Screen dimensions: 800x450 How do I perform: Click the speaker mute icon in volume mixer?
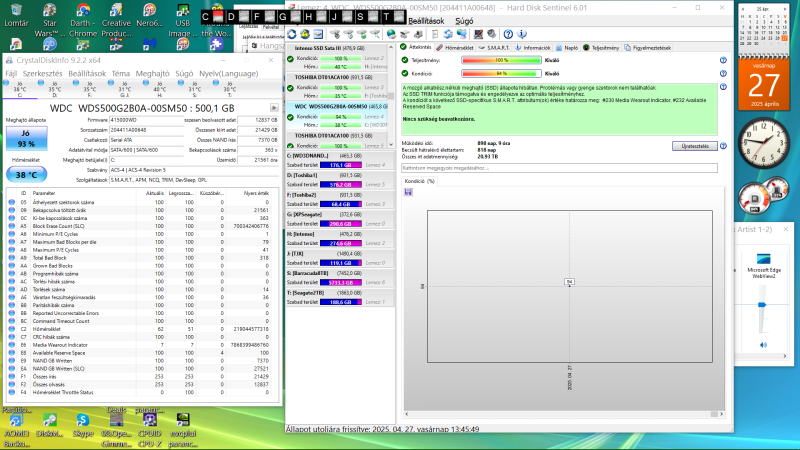(x=763, y=345)
